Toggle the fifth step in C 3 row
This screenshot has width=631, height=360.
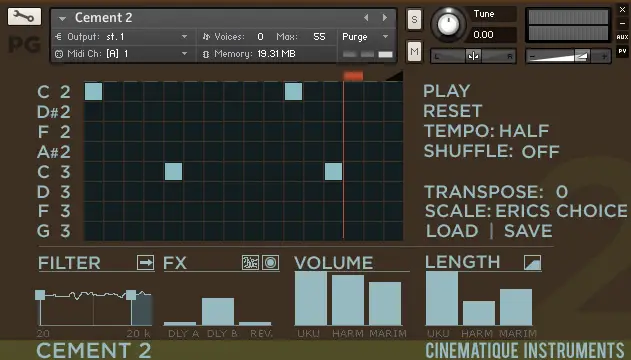coord(173,171)
